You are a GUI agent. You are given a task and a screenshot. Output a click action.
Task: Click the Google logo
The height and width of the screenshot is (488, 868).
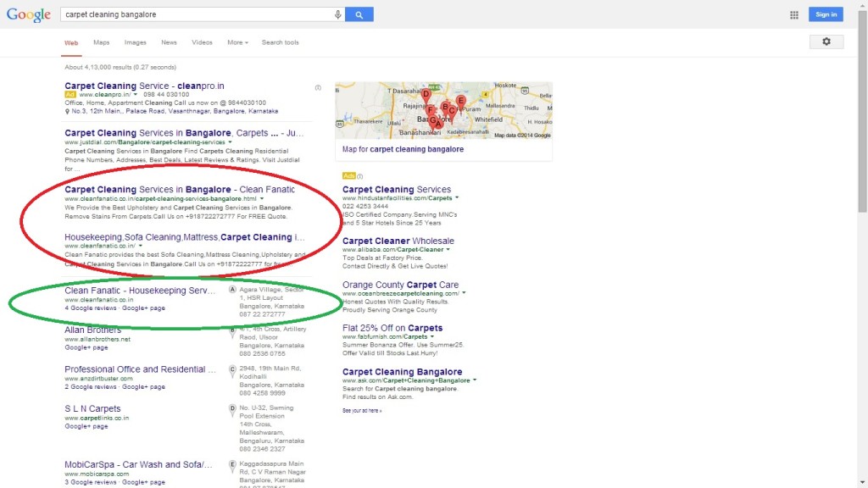[x=28, y=14]
